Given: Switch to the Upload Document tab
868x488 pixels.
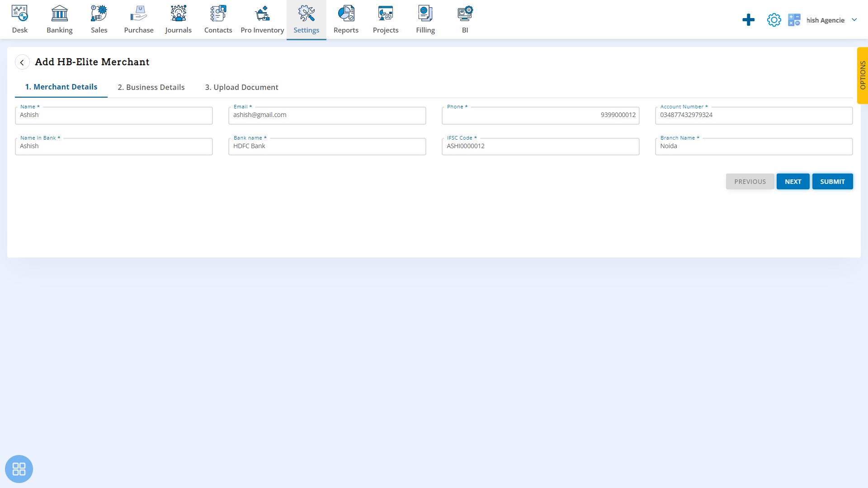Looking at the screenshot, I should coord(242,87).
